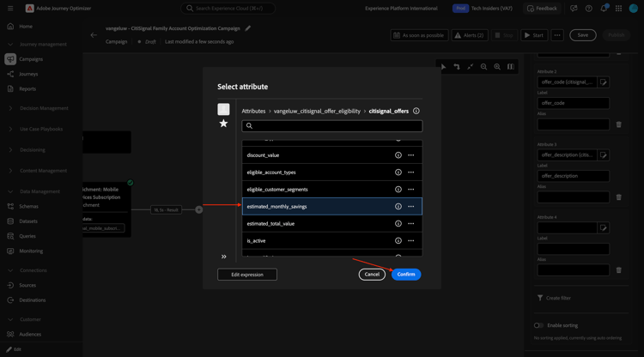
Task: Navigate to vangeluw_citisignal_offer_eligibility breadcrumb
Action: (317, 112)
